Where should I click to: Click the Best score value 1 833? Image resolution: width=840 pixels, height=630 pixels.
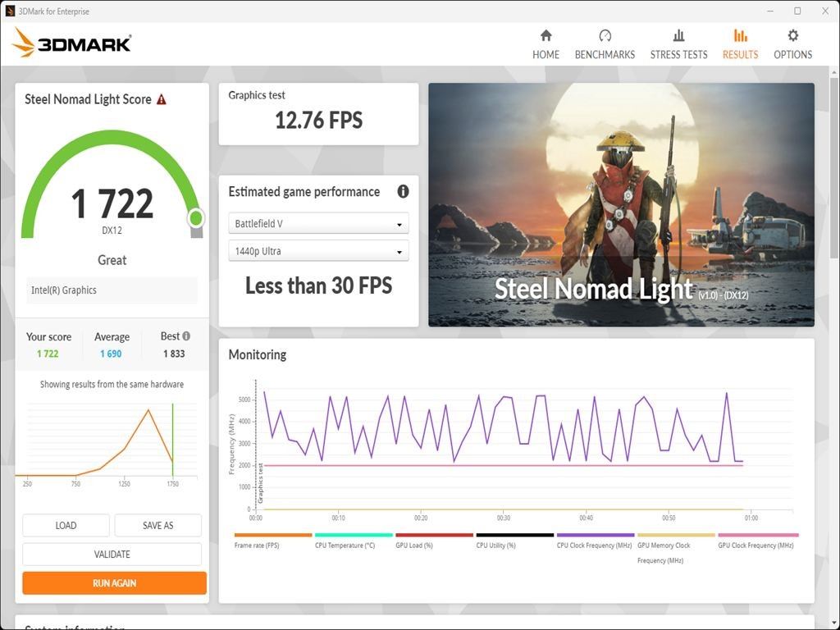click(174, 354)
